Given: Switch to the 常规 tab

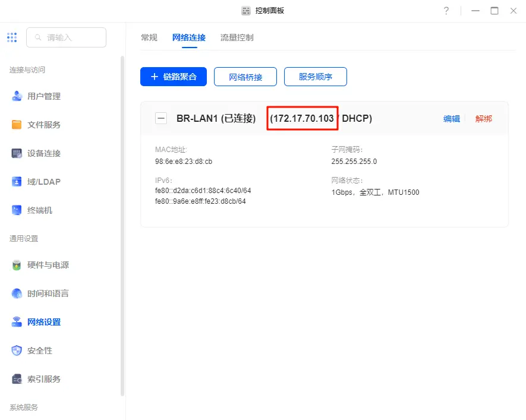Looking at the screenshot, I should point(149,37).
